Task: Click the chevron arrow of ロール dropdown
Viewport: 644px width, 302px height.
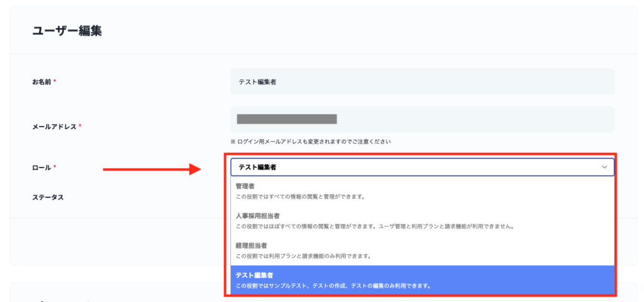Action: [604, 167]
